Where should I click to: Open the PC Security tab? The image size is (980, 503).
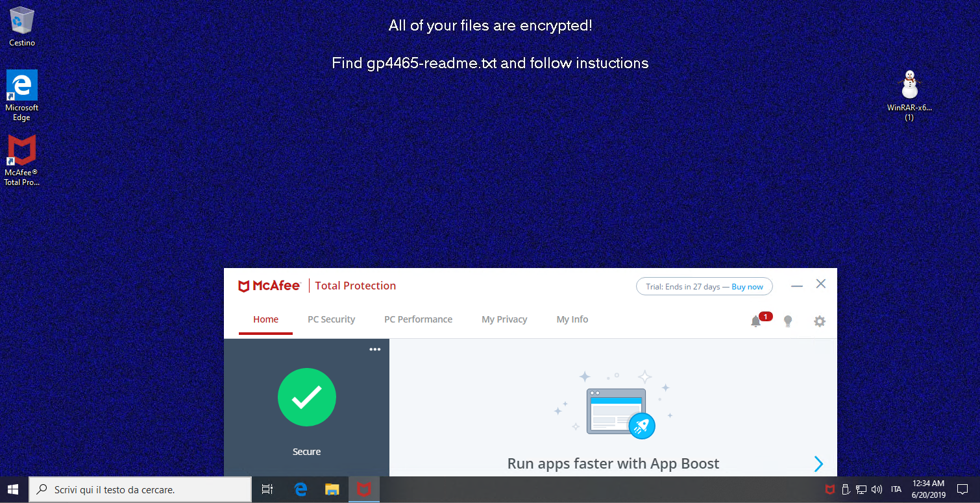point(331,319)
